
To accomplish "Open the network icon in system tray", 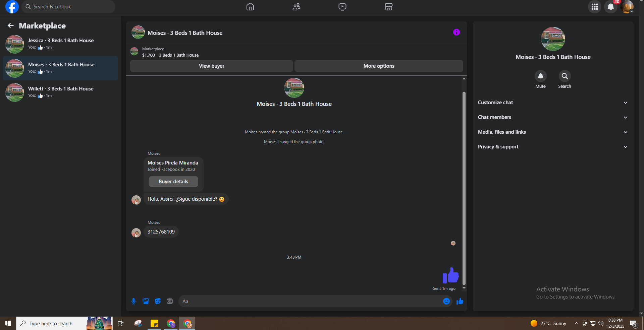I will pyautogui.click(x=593, y=323).
